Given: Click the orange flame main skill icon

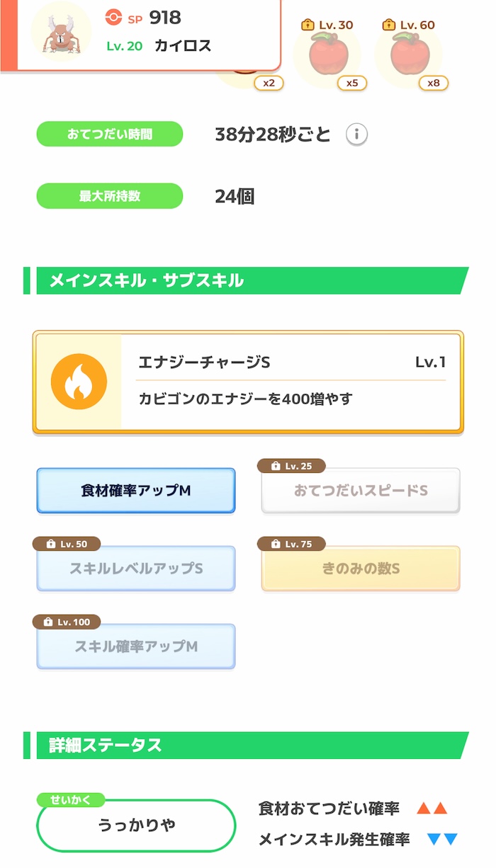Looking at the screenshot, I should point(79,382).
